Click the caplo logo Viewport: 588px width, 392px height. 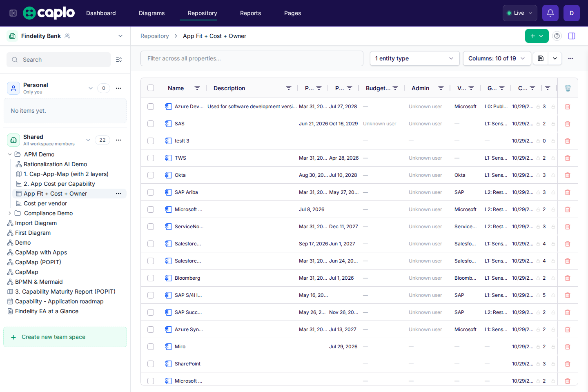coord(49,13)
